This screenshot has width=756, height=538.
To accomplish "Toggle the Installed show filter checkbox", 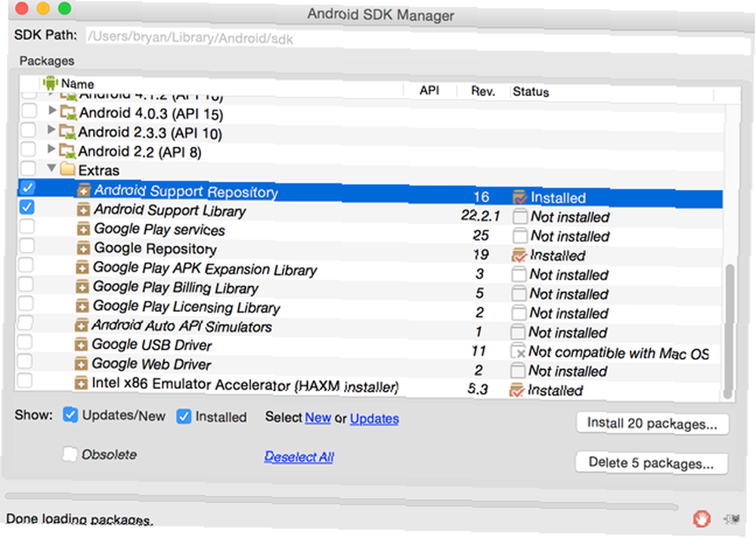I will pyautogui.click(x=184, y=416).
